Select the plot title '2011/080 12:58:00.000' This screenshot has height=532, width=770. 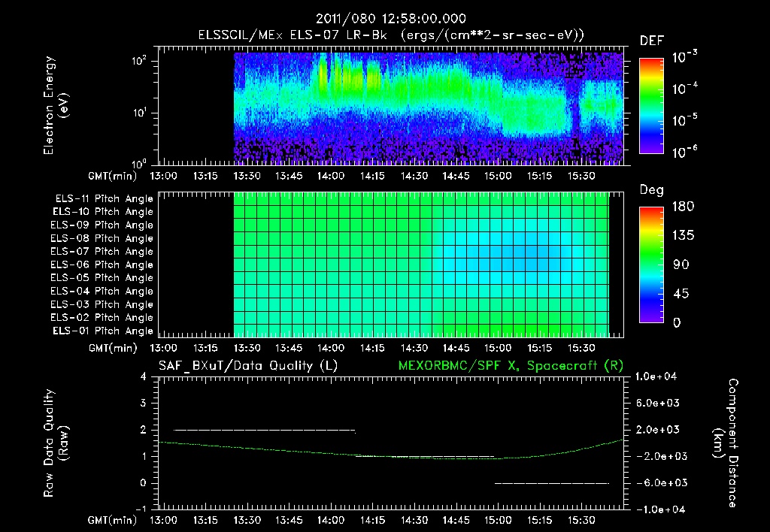pos(391,19)
